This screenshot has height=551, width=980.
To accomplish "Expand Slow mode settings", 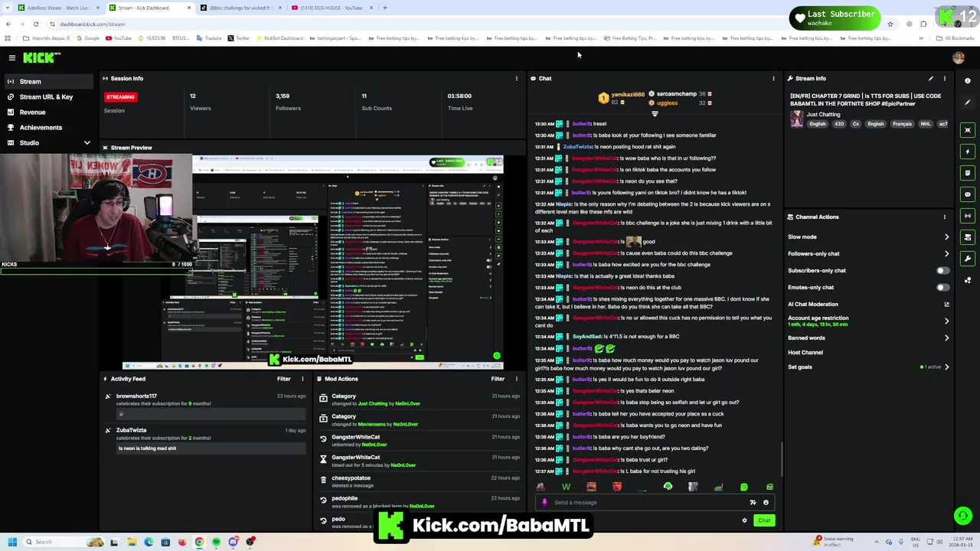I will (x=946, y=237).
